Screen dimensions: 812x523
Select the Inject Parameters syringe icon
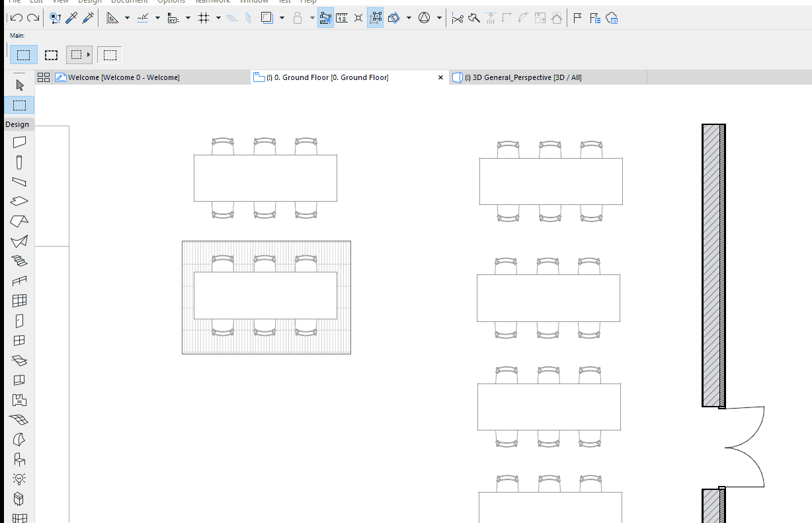(x=88, y=19)
